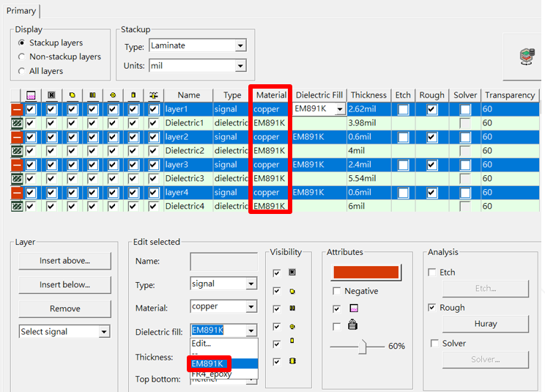Screen dimensions: 545x392
Task: Click the red layer icon for layer2
Action: click(17, 137)
